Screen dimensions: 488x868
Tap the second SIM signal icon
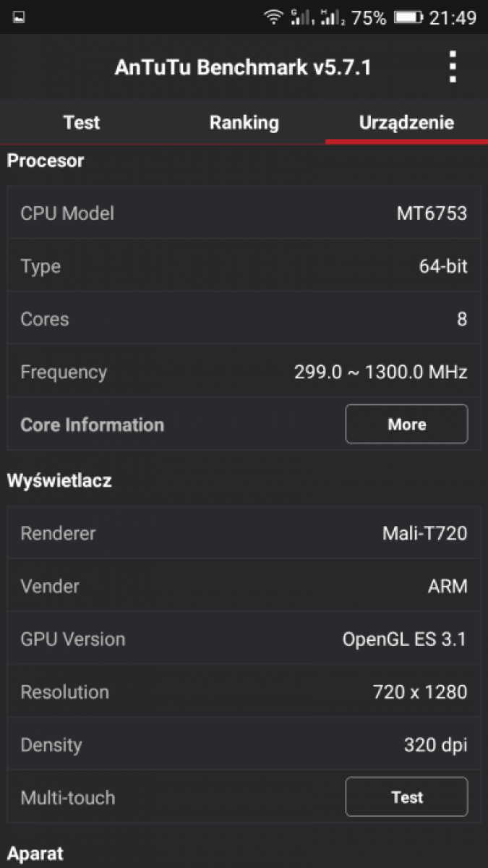333,18
